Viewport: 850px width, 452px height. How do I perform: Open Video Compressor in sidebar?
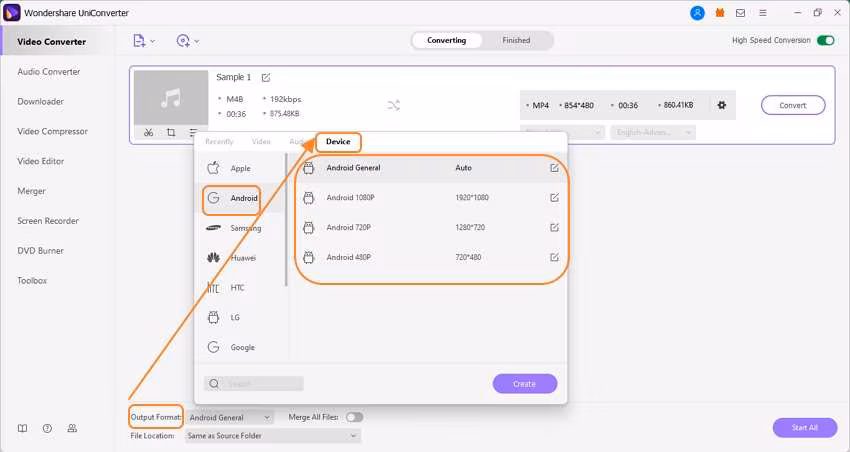coord(53,131)
